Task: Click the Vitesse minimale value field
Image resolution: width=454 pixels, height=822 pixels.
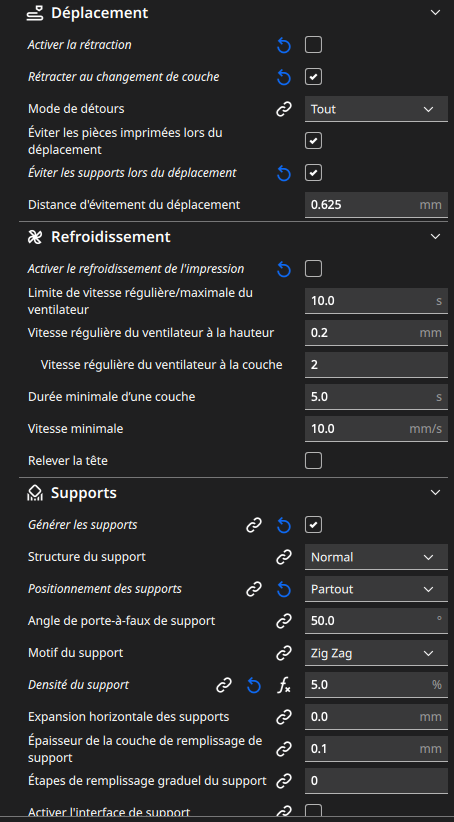Action: 376,429
